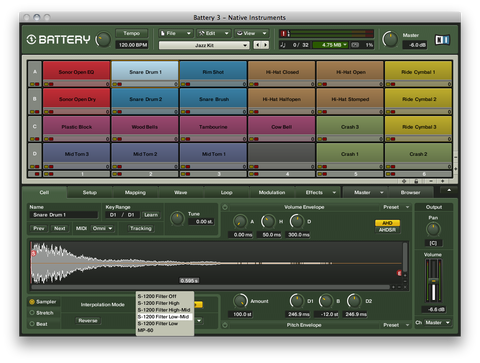Screen dimensions: 480x363
Task: Go to next cell with Next
Action: [x=60, y=228]
